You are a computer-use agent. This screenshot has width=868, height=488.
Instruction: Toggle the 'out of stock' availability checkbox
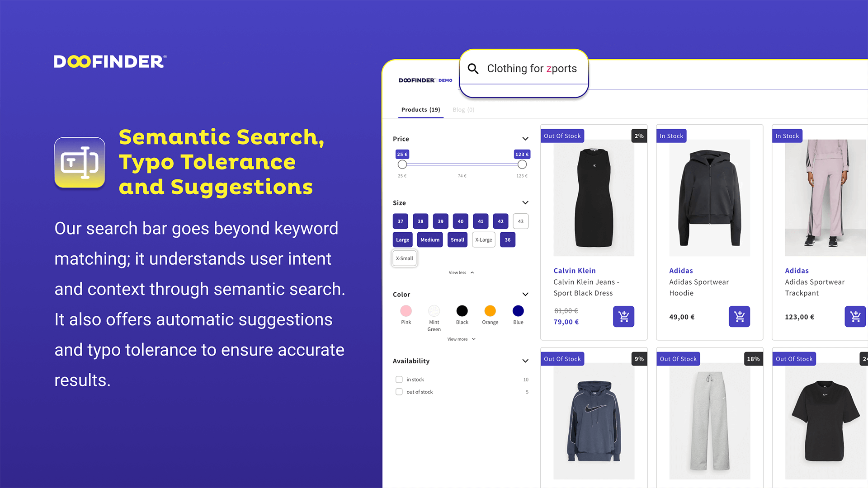click(398, 391)
